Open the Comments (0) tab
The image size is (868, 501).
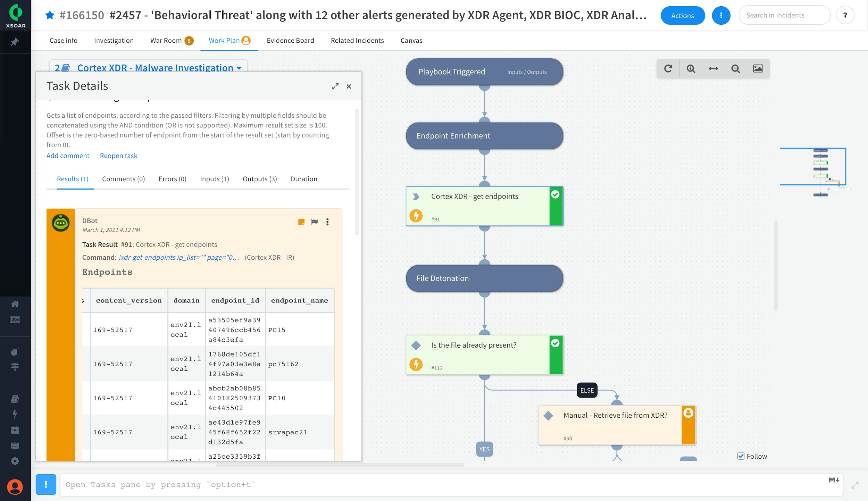point(123,179)
